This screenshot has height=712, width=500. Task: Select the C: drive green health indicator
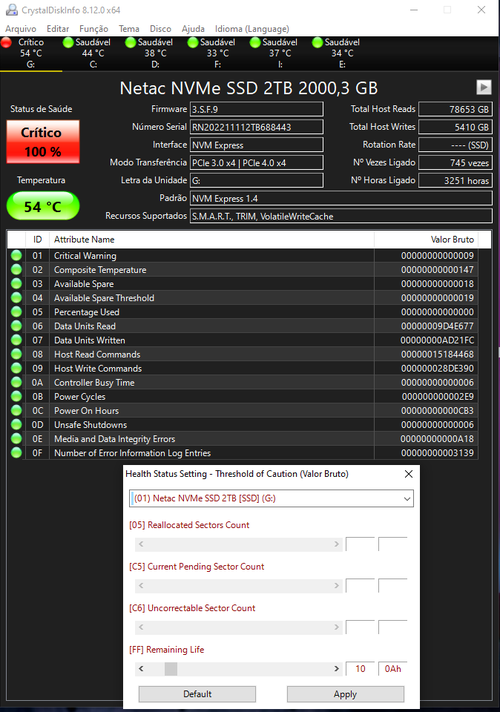pos(68,42)
